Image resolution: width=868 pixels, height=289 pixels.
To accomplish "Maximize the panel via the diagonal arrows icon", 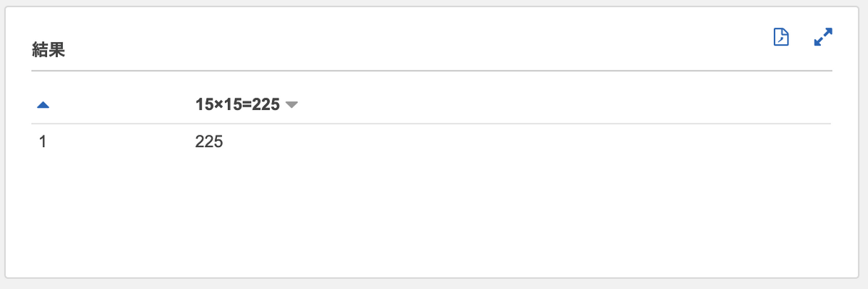I will coord(823,37).
